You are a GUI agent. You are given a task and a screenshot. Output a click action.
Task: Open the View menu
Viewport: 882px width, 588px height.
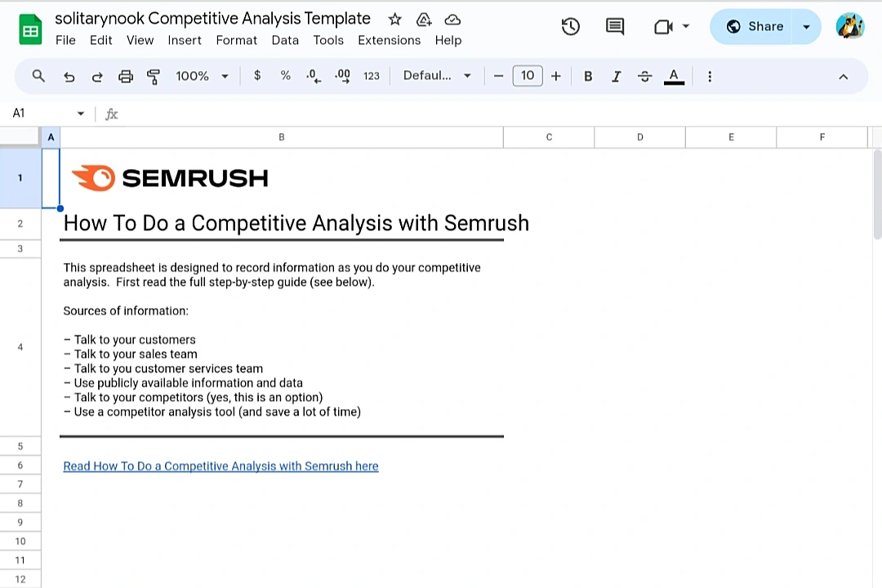tap(140, 41)
